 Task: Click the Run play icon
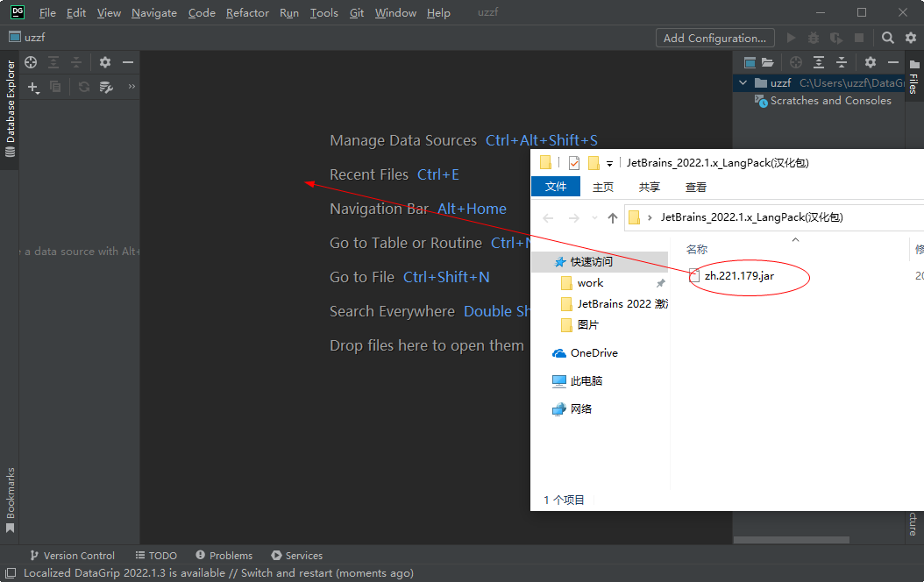pyautogui.click(x=791, y=39)
